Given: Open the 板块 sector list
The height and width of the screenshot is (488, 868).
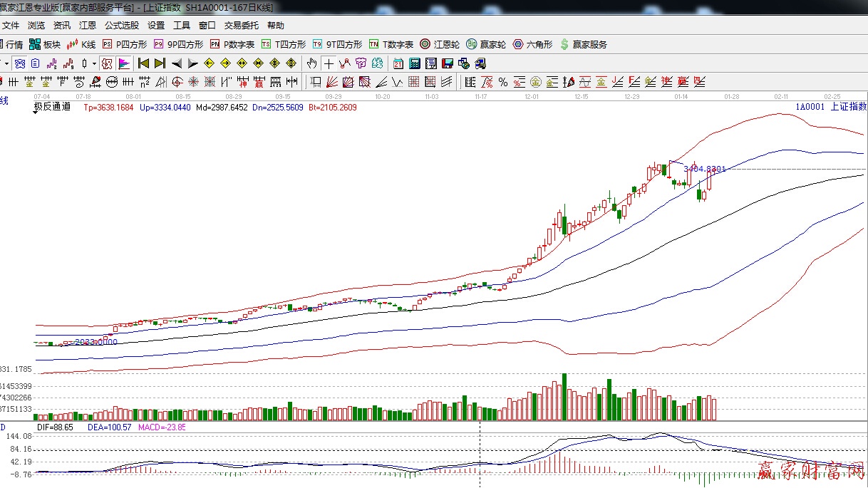Looking at the screenshot, I should [45, 44].
